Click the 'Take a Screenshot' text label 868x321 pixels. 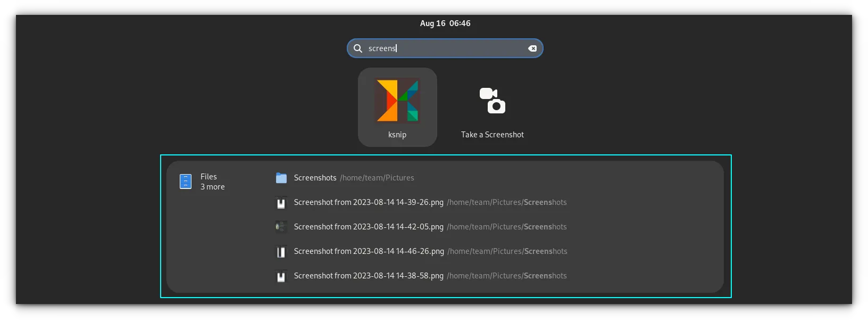(493, 135)
